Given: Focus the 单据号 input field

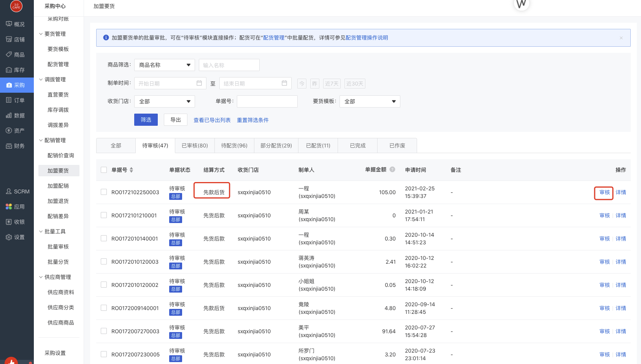Looking at the screenshot, I should (x=267, y=101).
